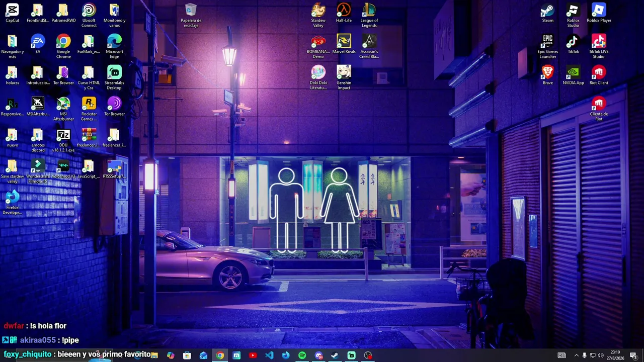Screen dimensions: 644x362
Task: Select the MSIAfterbu... desktop icon
Action: coord(38,107)
